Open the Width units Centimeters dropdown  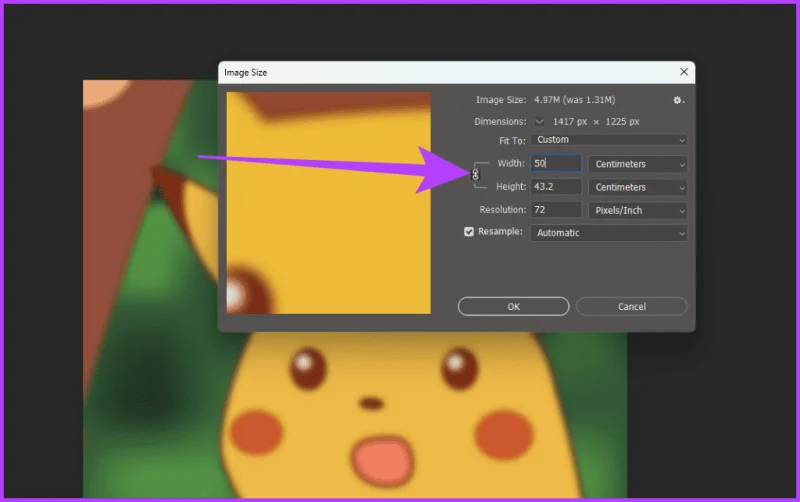tap(638, 164)
